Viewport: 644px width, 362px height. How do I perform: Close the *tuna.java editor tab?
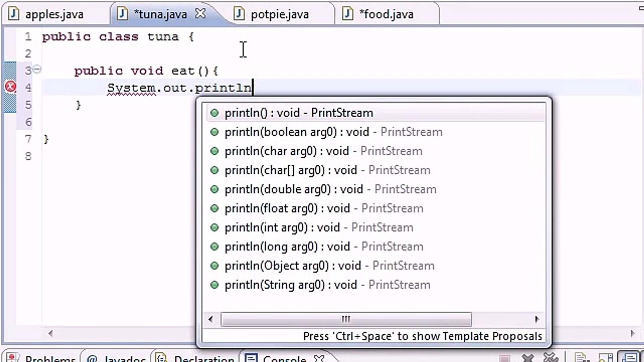(200, 14)
